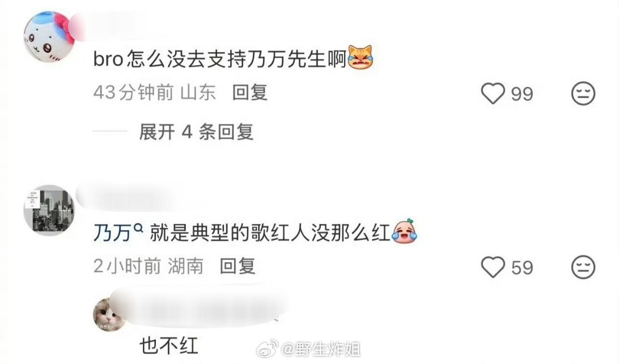Screen dimensions: 619x364
Task: Tap the 99 like count
Action: (522, 94)
